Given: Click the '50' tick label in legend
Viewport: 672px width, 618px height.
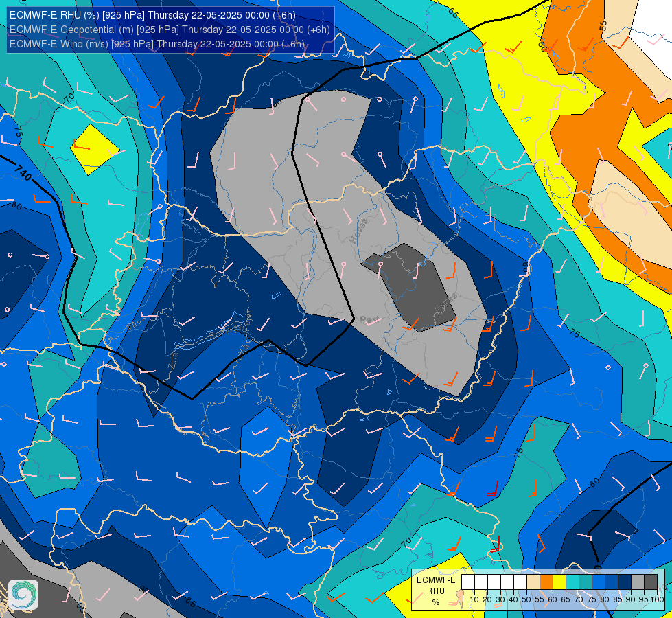Looking at the screenshot, I should 526,599.
